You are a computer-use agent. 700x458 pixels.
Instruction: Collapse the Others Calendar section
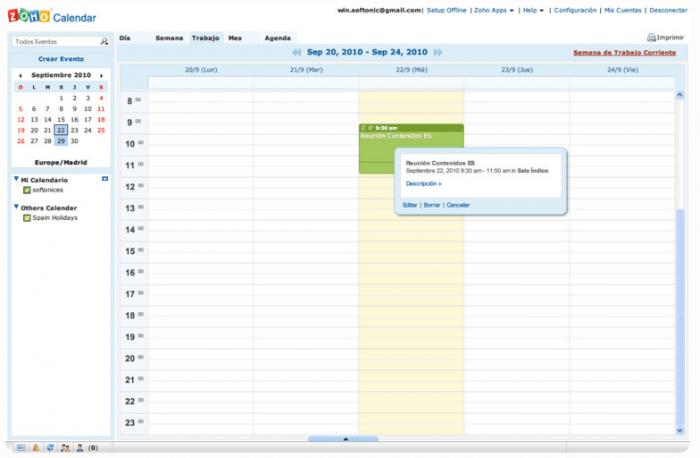point(17,207)
